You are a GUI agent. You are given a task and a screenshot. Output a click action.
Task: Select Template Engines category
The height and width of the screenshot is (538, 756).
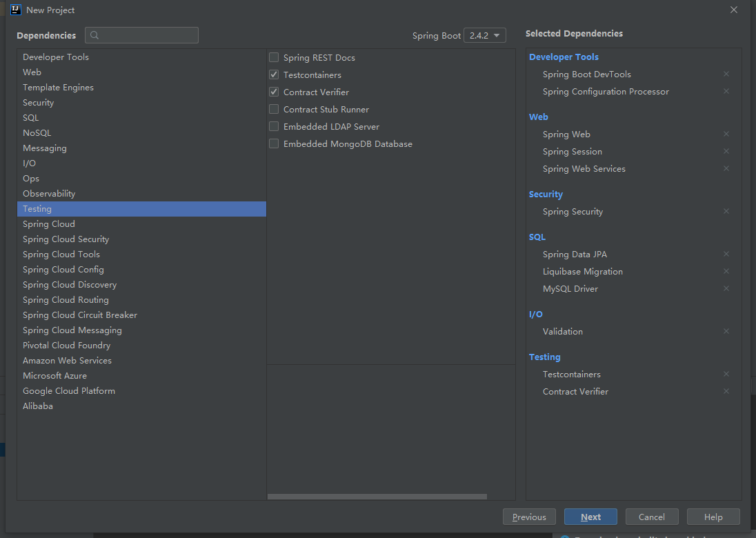(x=141, y=88)
